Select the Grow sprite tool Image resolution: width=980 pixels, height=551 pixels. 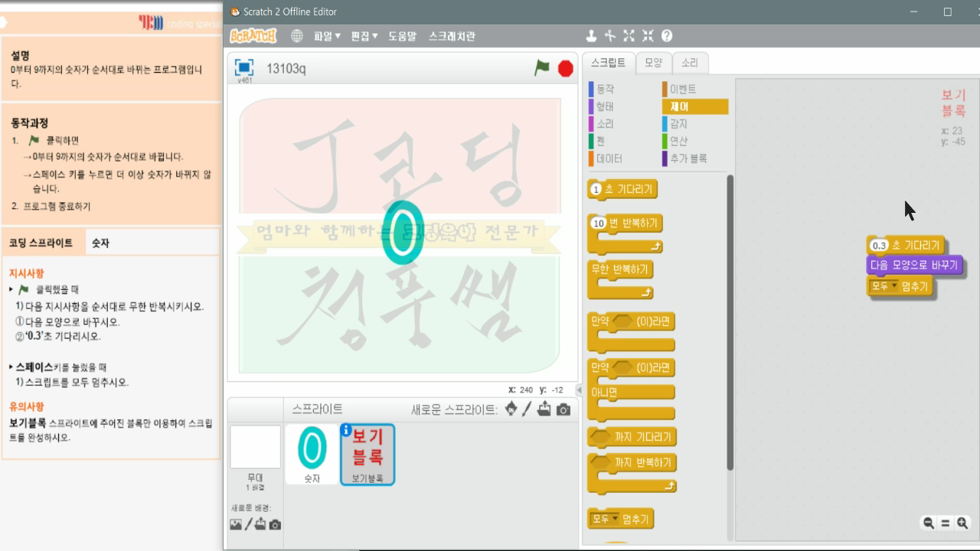point(629,35)
